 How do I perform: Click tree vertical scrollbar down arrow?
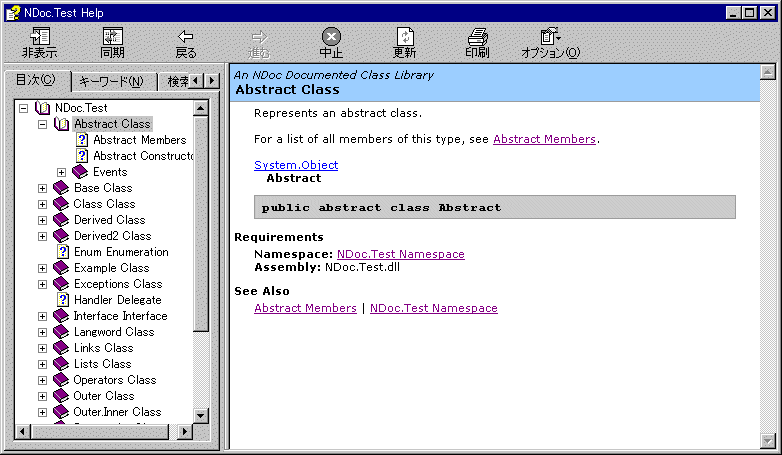pos(200,415)
